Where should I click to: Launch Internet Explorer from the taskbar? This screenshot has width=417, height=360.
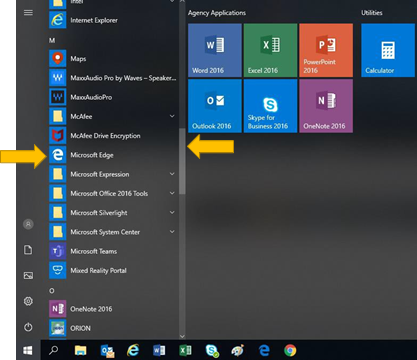click(x=133, y=350)
